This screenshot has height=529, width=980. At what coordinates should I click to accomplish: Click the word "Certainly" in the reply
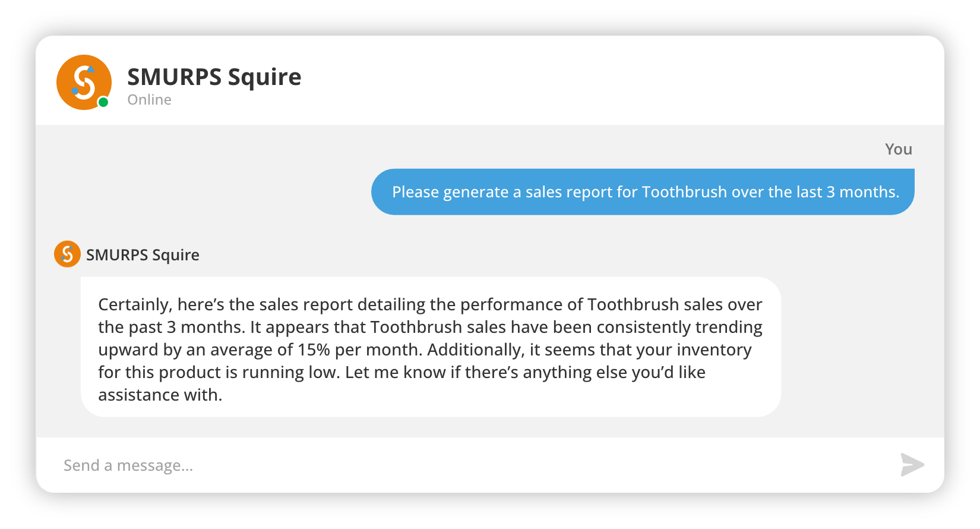[x=134, y=305]
